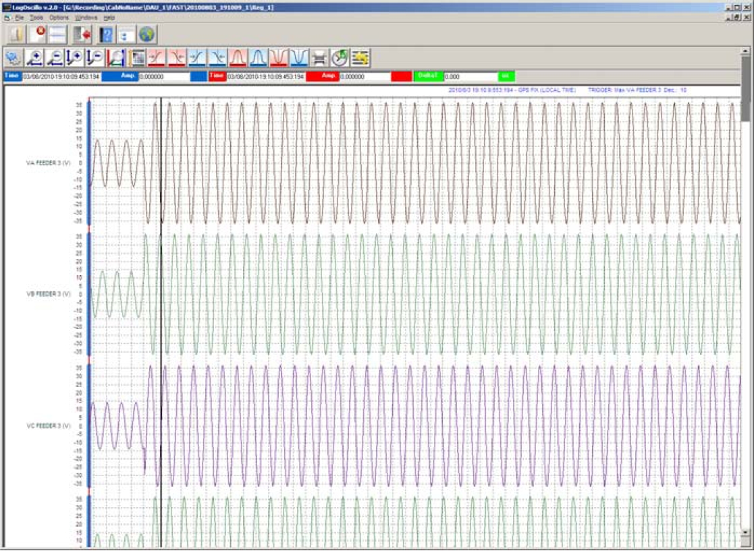Select the VB FEEDER 3 (V) channel label
The width and height of the screenshot is (756, 551).
tap(48, 294)
